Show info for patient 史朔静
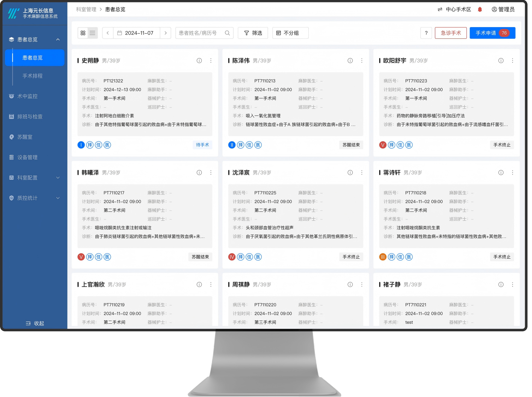Viewport: 532px width, 397px height. click(199, 61)
